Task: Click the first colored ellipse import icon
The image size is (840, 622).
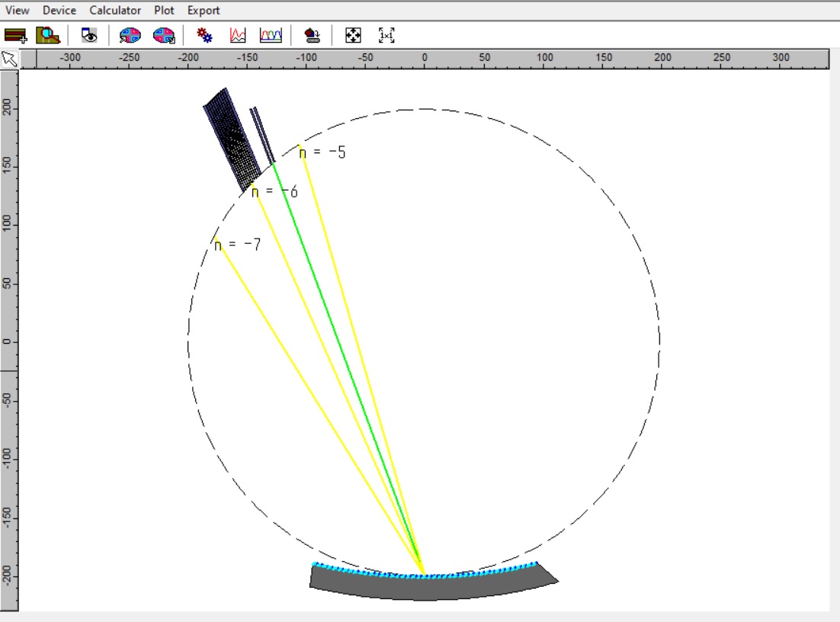Action: [x=130, y=35]
